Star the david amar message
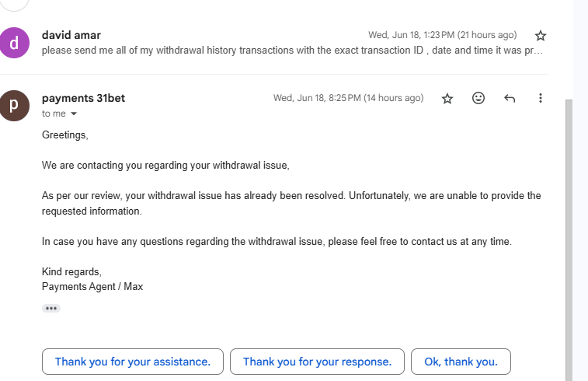Viewport: 588px width, 381px height. tap(541, 36)
